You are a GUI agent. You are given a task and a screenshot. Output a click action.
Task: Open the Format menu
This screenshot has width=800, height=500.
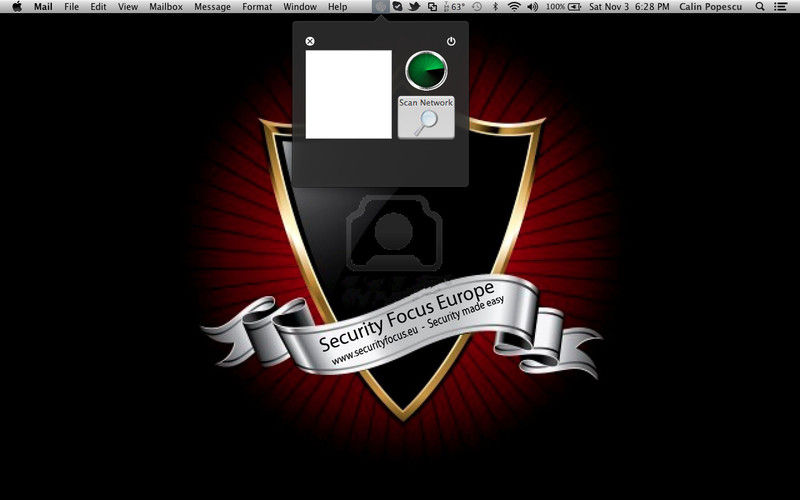(x=257, y=7)
